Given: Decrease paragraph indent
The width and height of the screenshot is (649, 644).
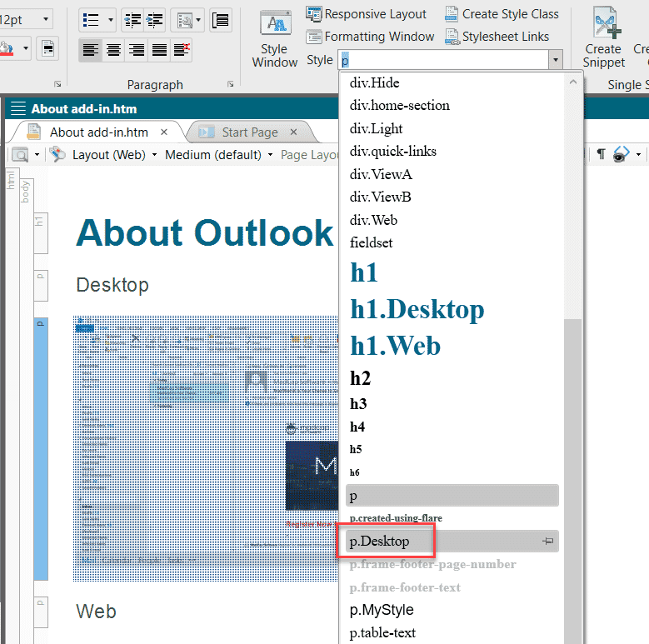Looking at the screenshot, I should (132, 20).
